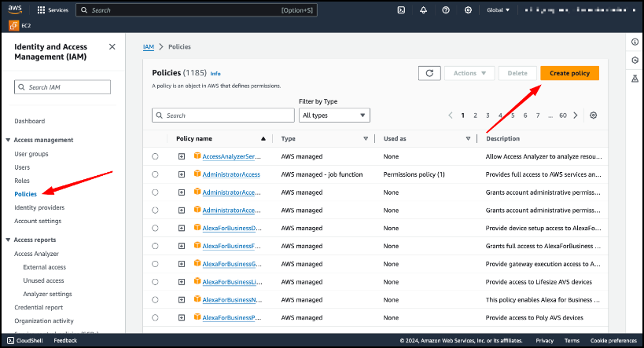Select the AlexaForBusinessP... radio button
This screenshot has width=644, height=348.
[x=155, y=317]
